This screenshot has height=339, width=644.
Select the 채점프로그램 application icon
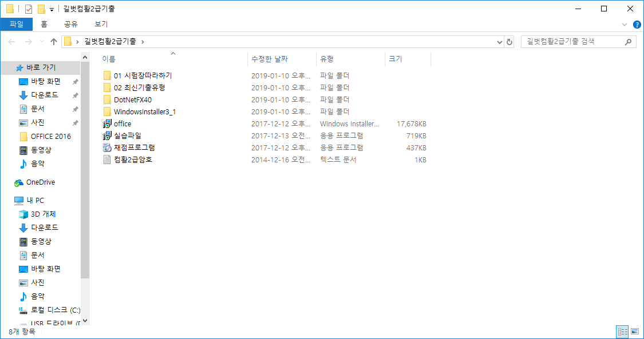(x=106, y=147)
